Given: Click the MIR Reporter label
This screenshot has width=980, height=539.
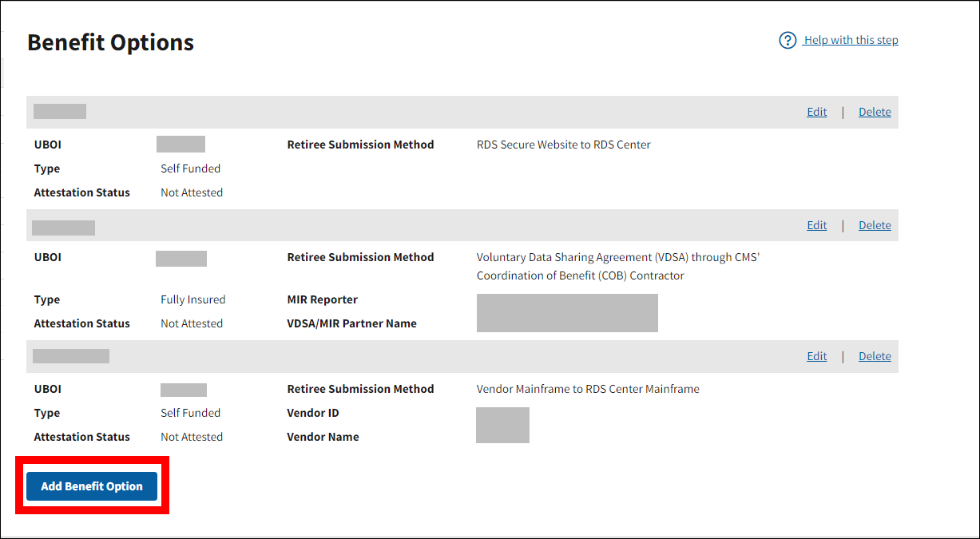Looking at the screenshot, I should 322,299.
